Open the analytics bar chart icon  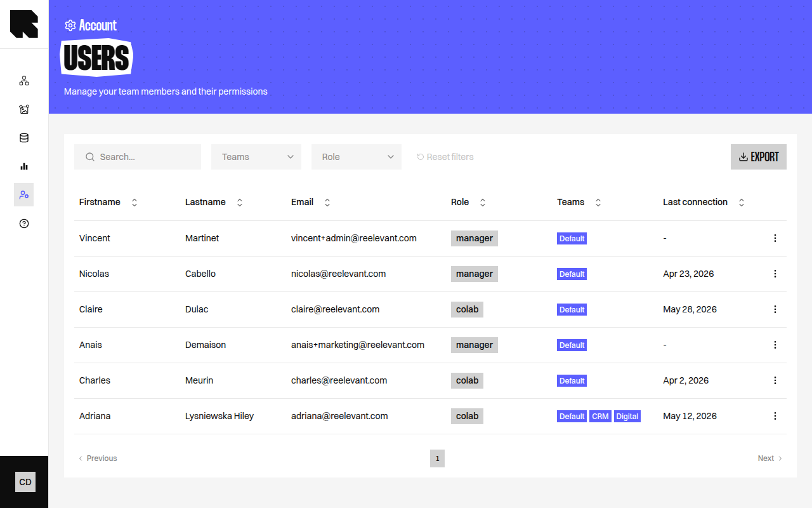pos(24,166)
